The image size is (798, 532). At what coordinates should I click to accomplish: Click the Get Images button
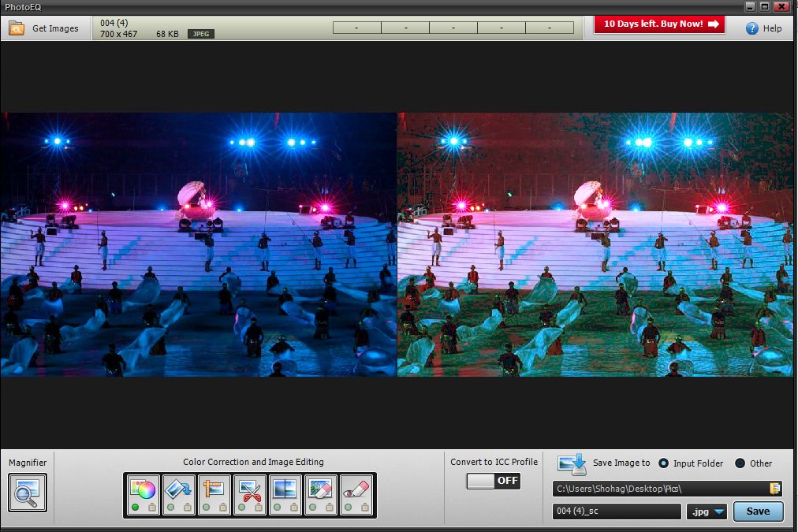pyautogui.click(x=45, y=28)
